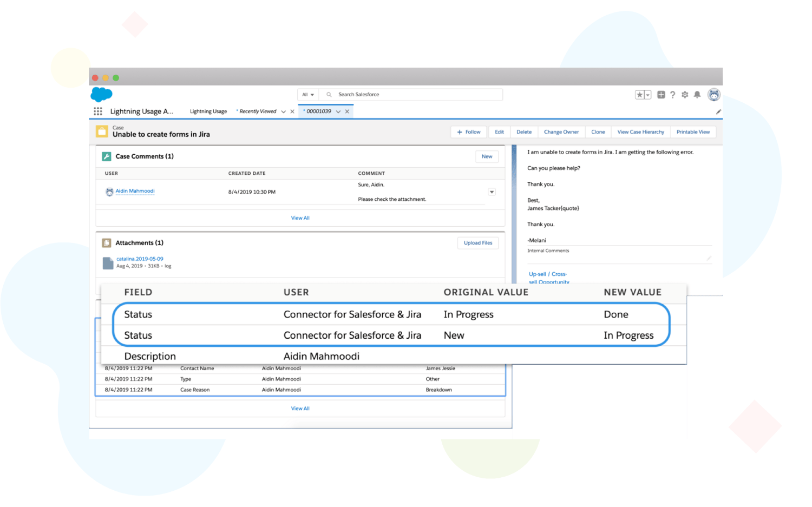Open Printable View
The image size is (812, 507).
click(693, 132)
